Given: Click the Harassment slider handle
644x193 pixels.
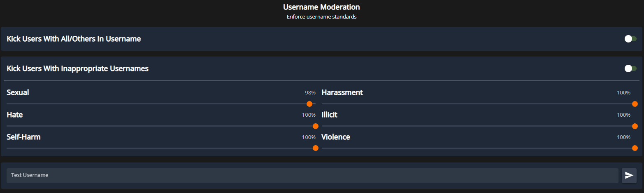Looking at the screenshot, I should (x=635, y=104).
